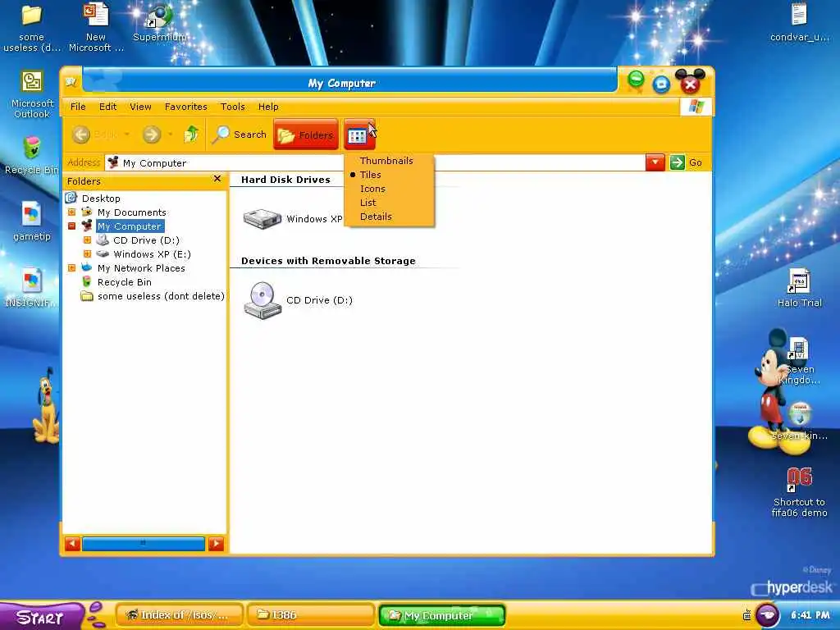This screenshot has height=630, width=840.
Task: Open the File menu
Action: pos(78,107)
